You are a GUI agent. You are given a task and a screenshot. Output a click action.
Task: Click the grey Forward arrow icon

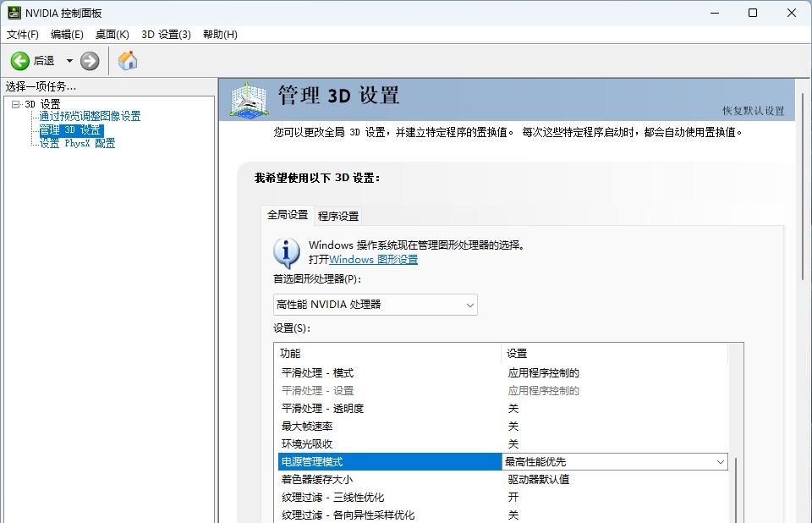pos(90,61)
